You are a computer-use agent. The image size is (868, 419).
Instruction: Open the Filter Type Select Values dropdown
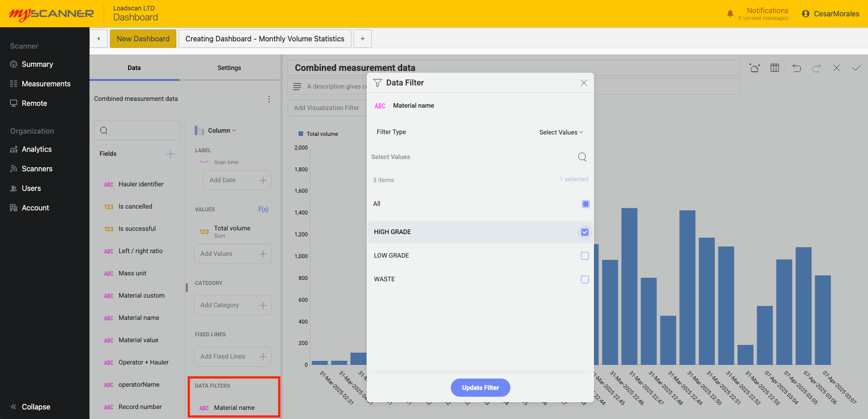[561, 132]
